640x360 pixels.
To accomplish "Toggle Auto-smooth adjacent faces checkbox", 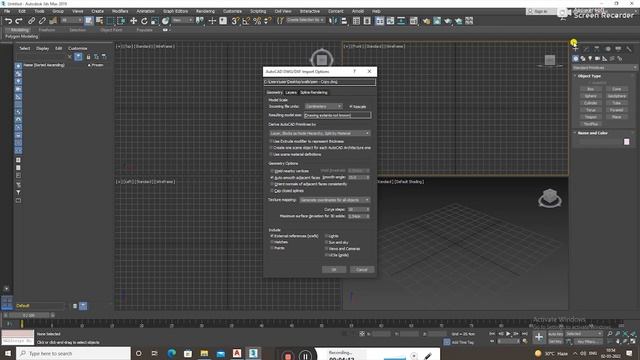I will [x=272, y=178].
